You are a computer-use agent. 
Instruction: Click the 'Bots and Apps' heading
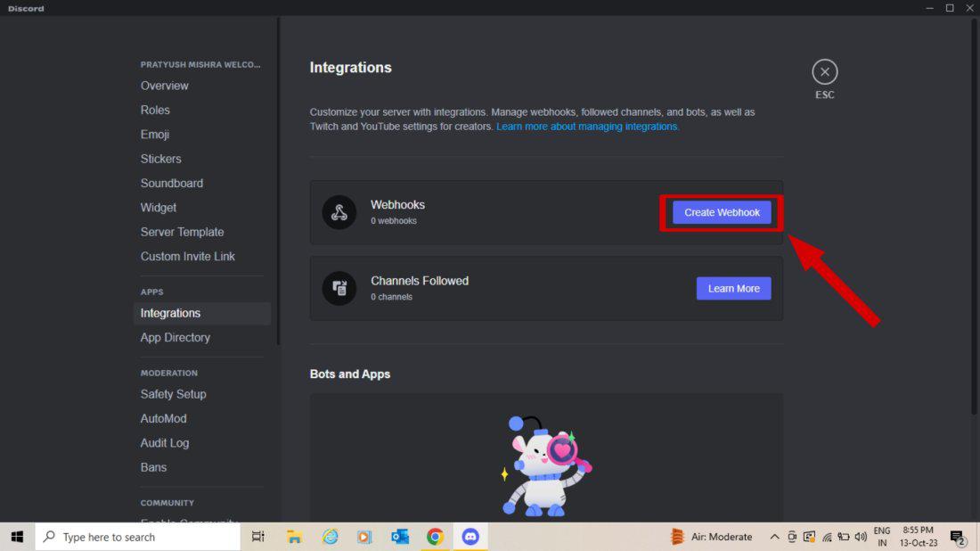(350, 374)
